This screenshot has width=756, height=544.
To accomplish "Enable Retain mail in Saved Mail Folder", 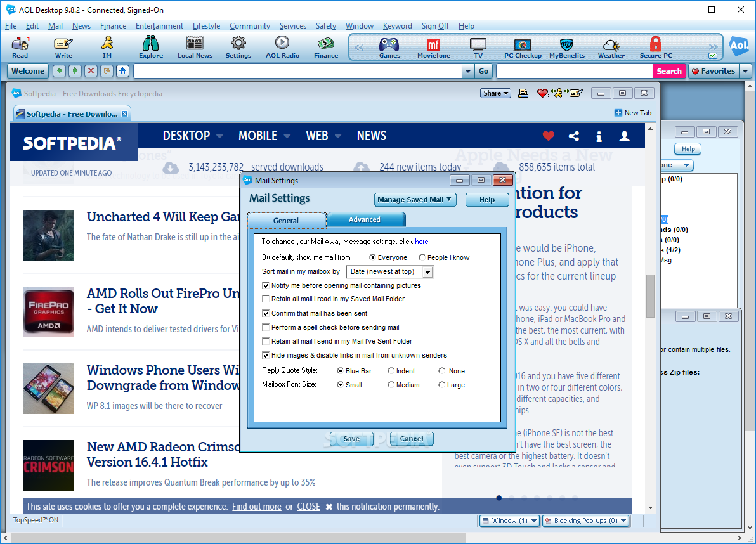I will tap(266, 299).
